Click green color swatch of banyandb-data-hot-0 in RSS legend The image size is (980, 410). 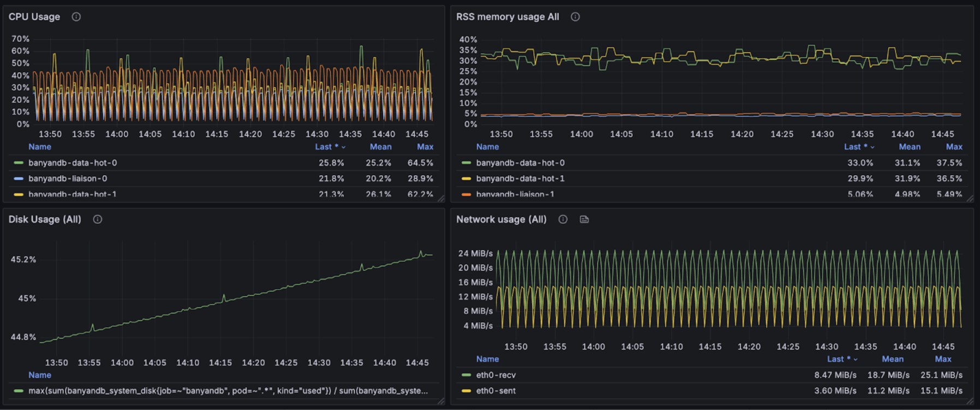pos(466,163)
